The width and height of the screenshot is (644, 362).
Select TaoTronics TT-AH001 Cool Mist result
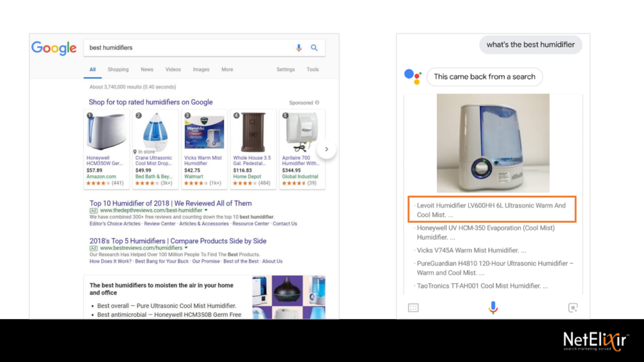click(482, 286)
